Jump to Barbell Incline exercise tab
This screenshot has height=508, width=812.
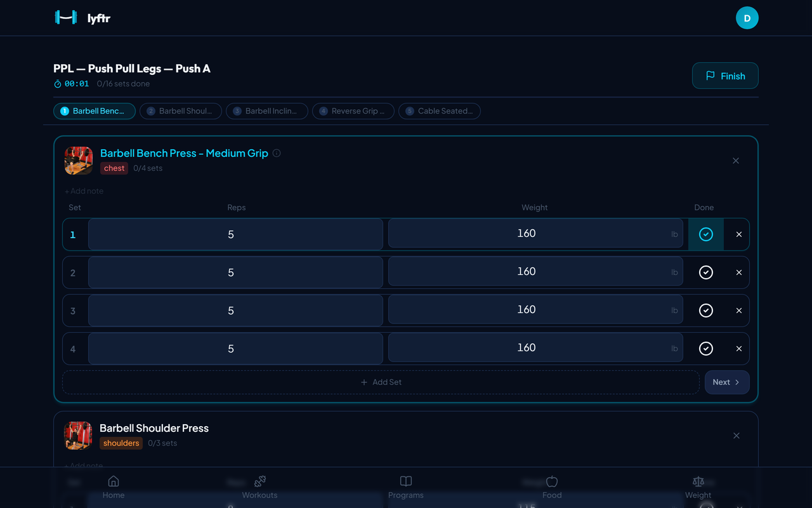[267, 111]
